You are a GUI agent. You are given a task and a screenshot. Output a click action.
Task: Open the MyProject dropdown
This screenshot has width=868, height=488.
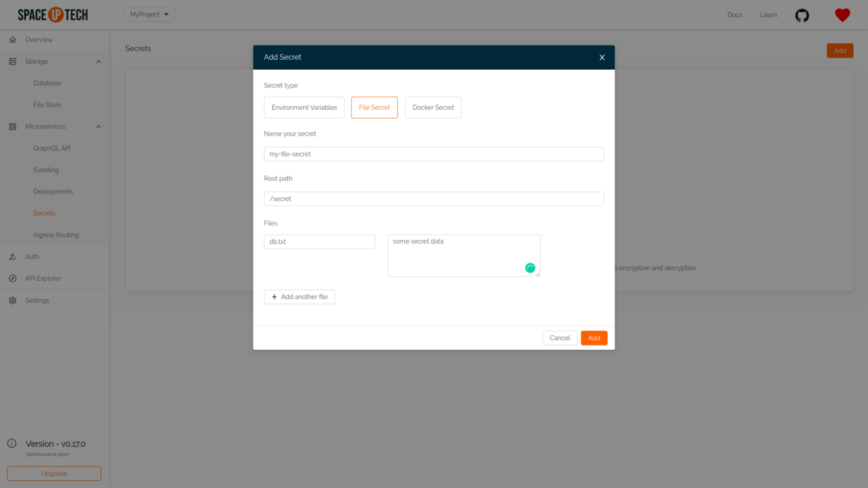(x=149, y=14)
